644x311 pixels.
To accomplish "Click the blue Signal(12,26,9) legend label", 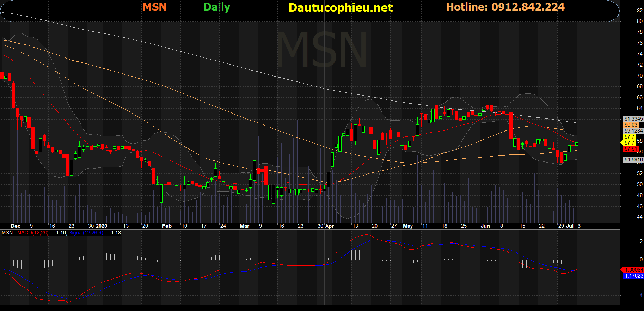I will 86,233.
